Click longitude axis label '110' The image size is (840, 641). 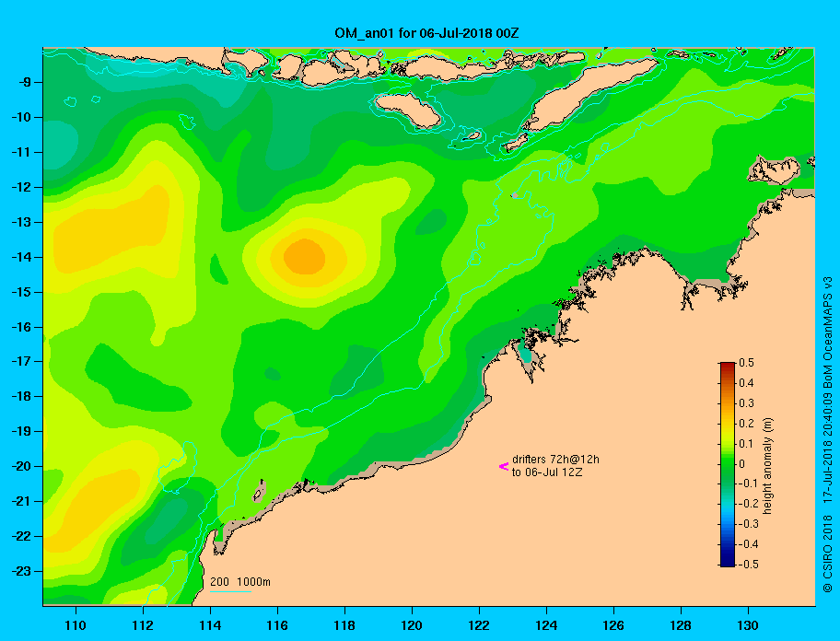pos(76,625)
